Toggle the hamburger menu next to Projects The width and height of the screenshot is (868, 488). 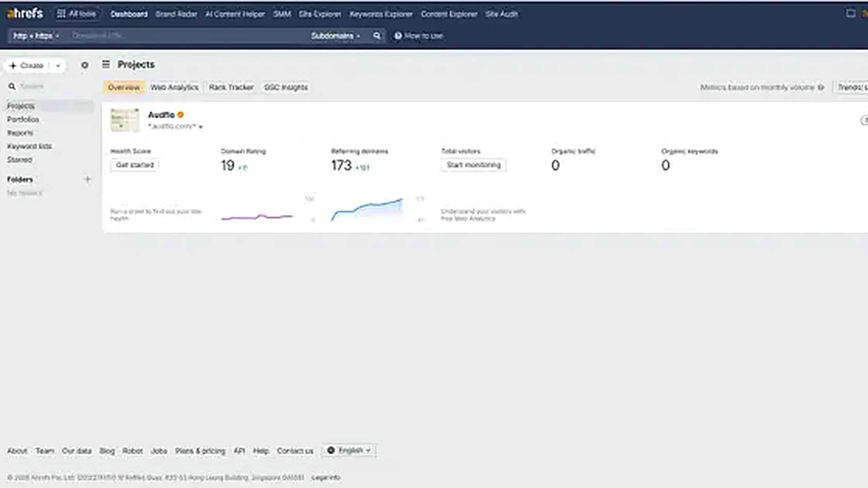(106, 64)
